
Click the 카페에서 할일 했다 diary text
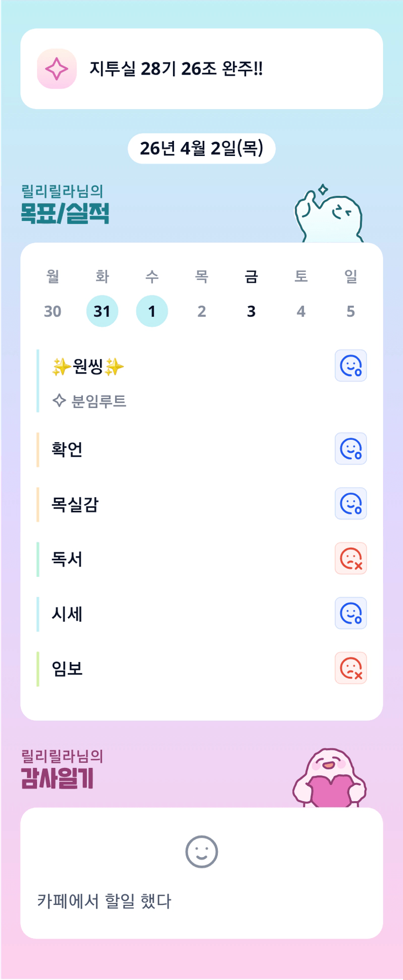[104, 901]
